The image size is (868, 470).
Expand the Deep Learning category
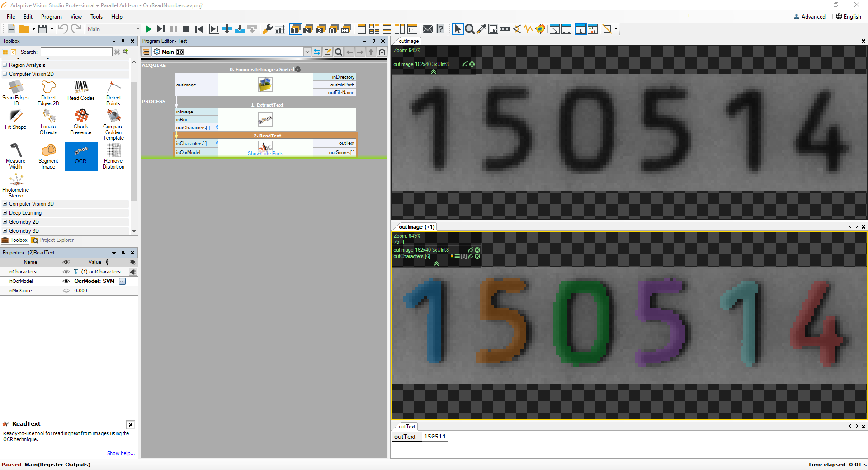(5, 213)
